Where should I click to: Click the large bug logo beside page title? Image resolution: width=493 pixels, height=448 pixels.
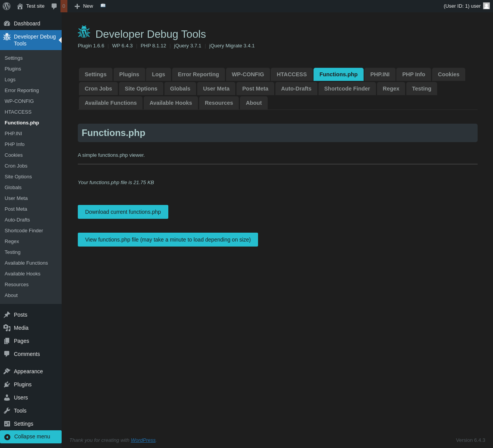click(84, 32)
